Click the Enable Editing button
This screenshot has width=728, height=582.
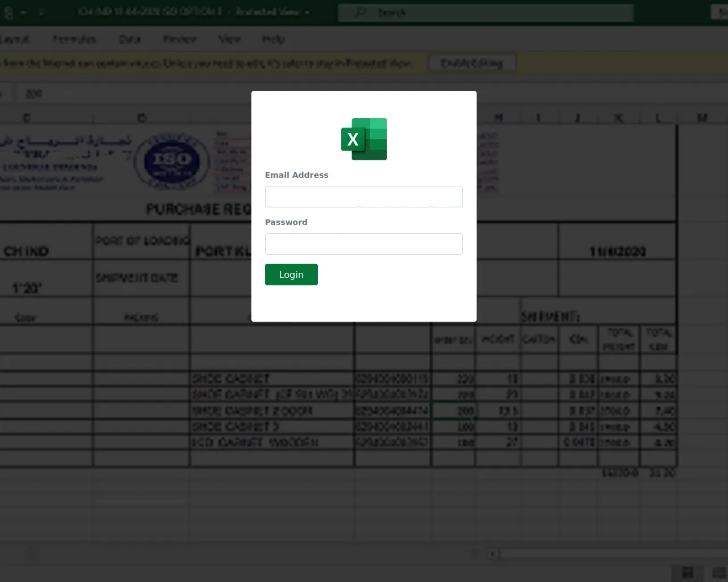pos(472,63)
